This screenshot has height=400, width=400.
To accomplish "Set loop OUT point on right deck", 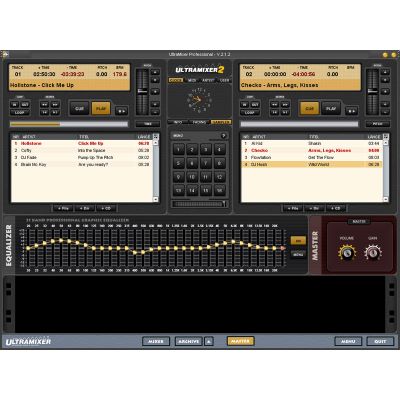I will pos(255,105).
